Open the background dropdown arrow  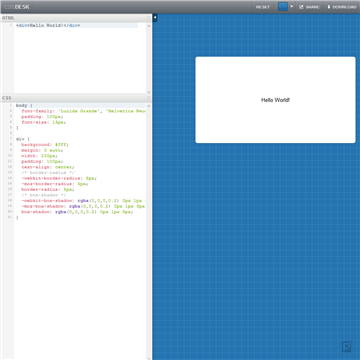(x=292, y=6)
